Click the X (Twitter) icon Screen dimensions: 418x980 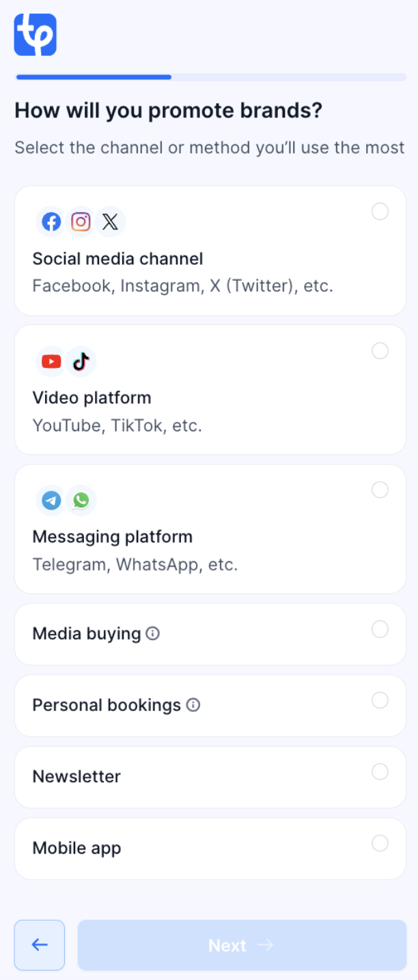[111, 222]
